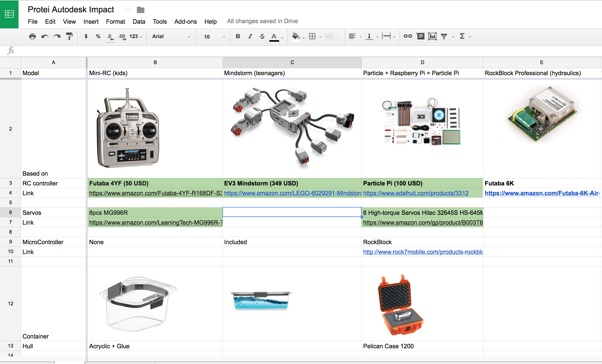Star the Protei Autodesk Impact document
602x364 pixels.
(x=128, y=10)
